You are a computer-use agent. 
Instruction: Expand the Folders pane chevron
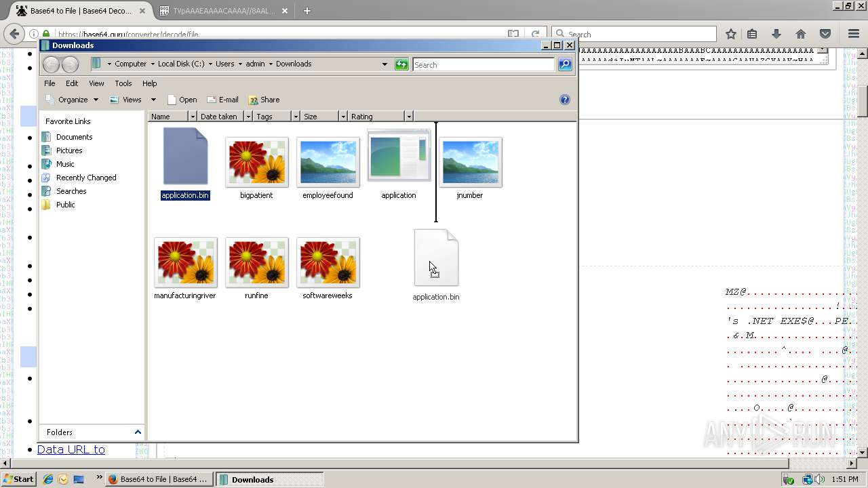[x=138, y=432]
